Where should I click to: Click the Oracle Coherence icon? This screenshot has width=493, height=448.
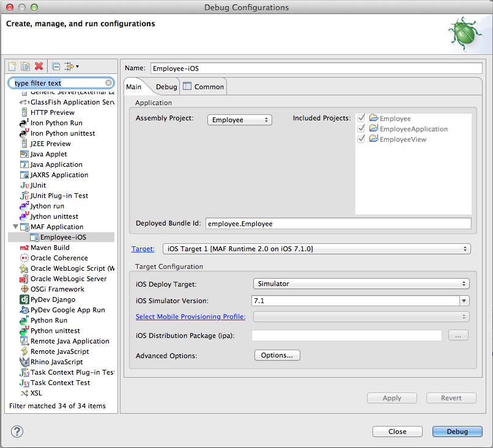(x=24, y=258)
